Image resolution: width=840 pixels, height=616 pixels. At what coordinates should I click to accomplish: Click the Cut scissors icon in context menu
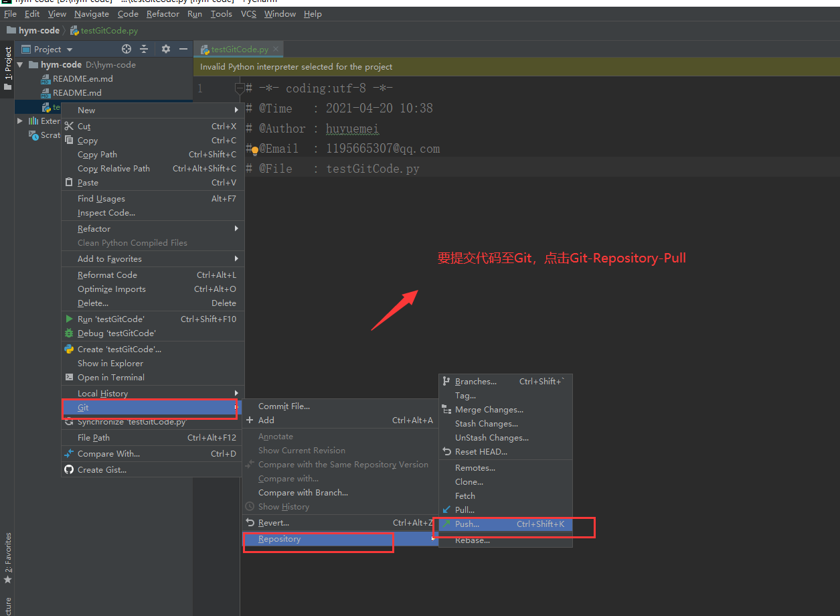[69, 126]
